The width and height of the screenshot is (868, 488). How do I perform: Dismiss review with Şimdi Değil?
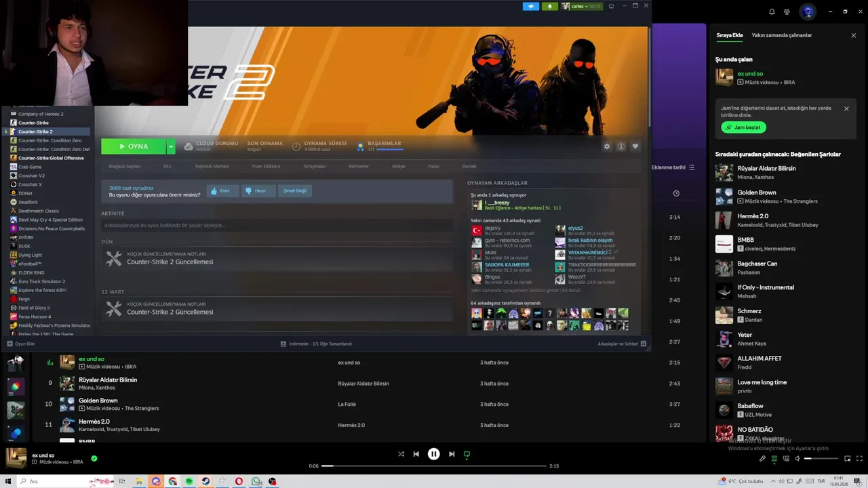tap(295, 191)
